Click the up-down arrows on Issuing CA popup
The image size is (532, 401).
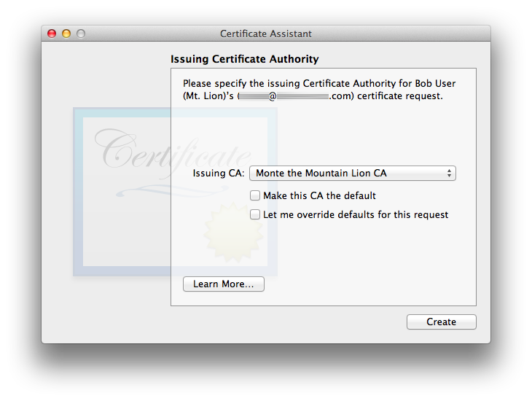(x=449, y=174)
